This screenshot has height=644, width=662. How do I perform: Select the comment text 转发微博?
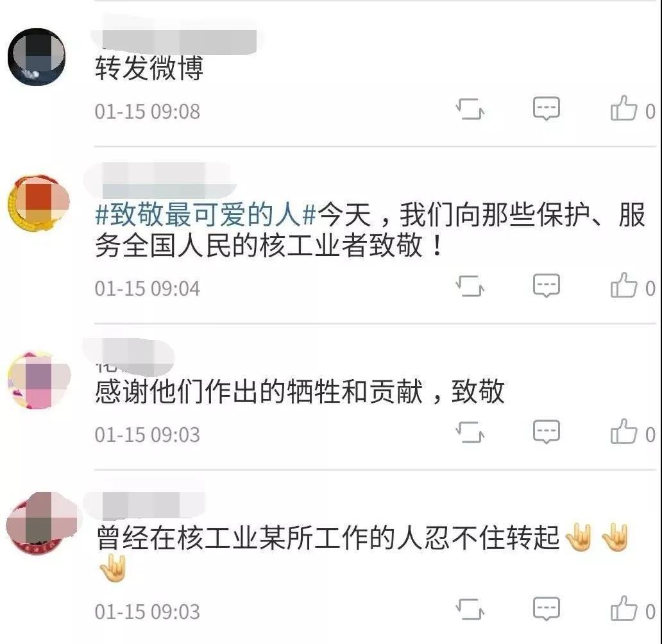coord(149,67)
